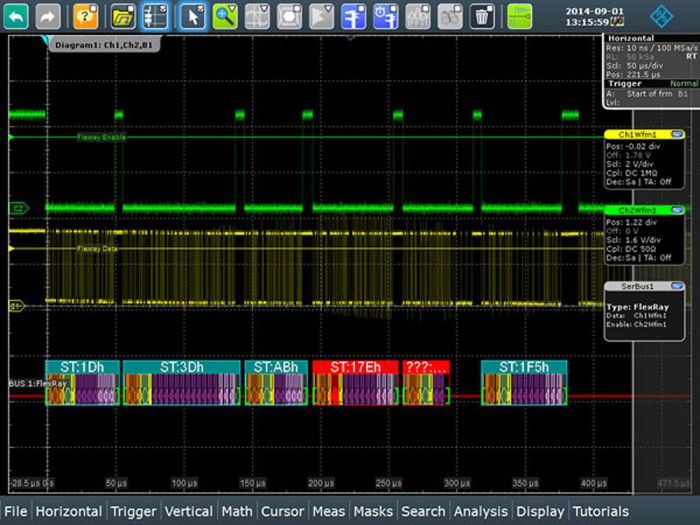Click the C2 channel marker on left edge
Image resolution: width=700 pixels, height=525 pixels.
pos(19,208)
